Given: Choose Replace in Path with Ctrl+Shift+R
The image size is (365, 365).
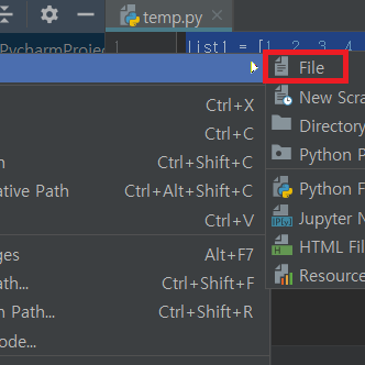Looking at the screenshot, I should tap(133, 312).
